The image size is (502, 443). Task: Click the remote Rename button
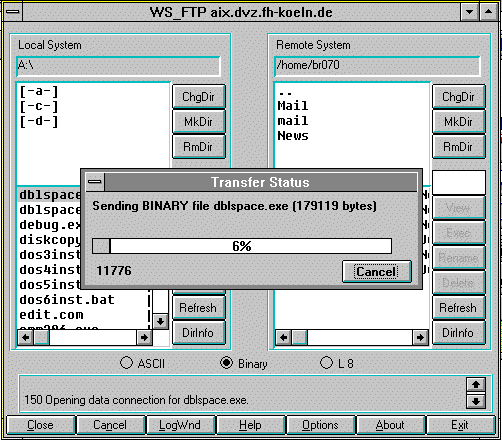(x=459, y=258)
